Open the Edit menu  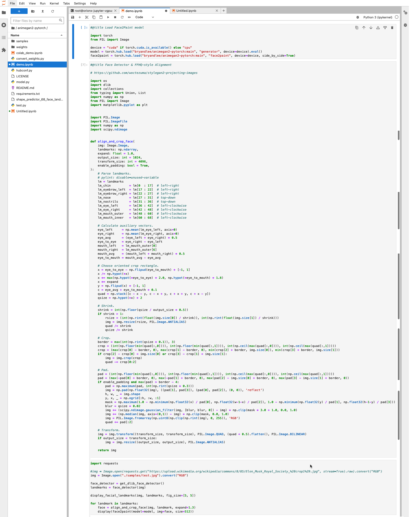22,3
